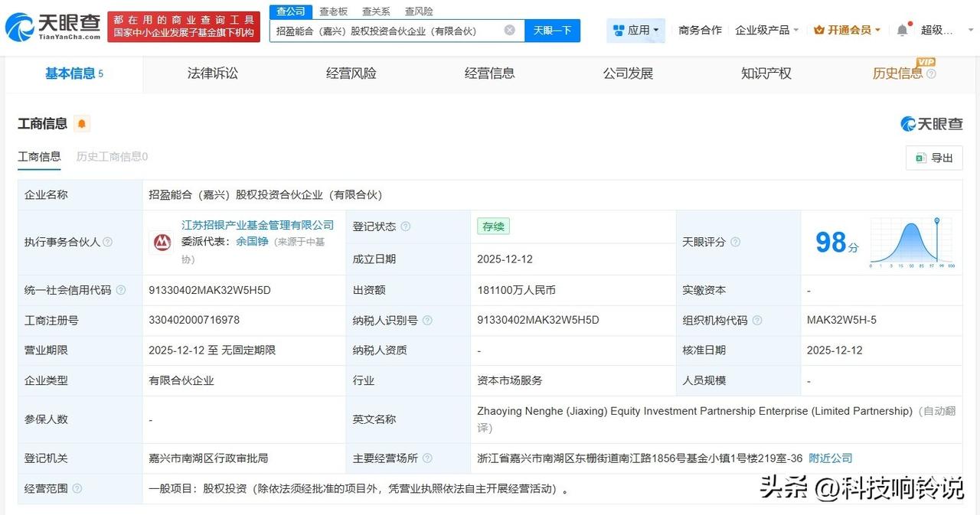Image resolution: width=980 pixels, height=515 pixels.
Task: Click the credit code 91330402MAK32W5H5D under 统一社会信用代码
Action: tap(210, 291)
